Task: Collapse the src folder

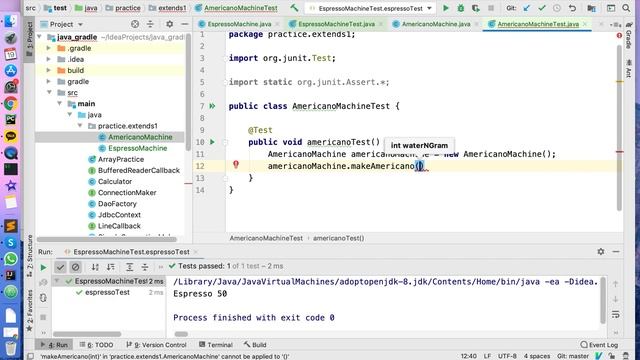Action: point(49,93)
